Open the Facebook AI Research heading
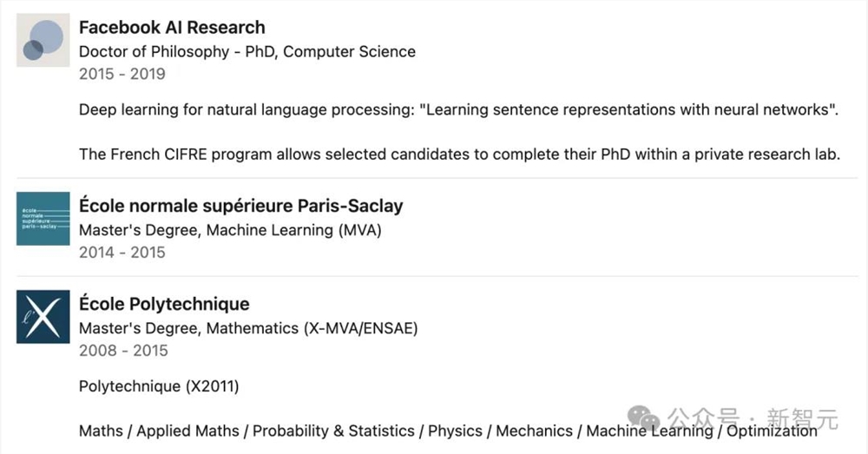 [172, 28]
